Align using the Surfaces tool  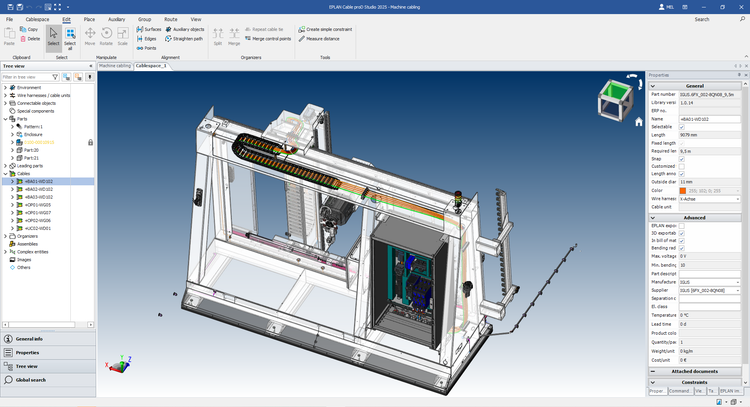pyautogui.click(x=148, y=29)
